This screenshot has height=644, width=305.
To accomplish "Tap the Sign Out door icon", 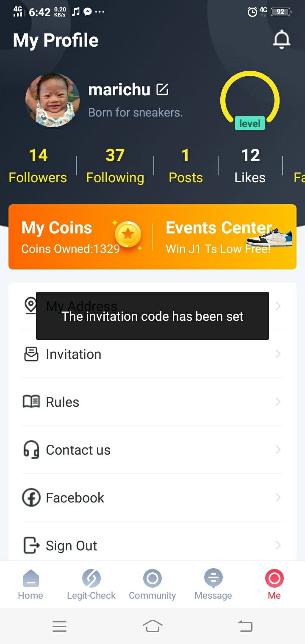I will tap(31, 545).
